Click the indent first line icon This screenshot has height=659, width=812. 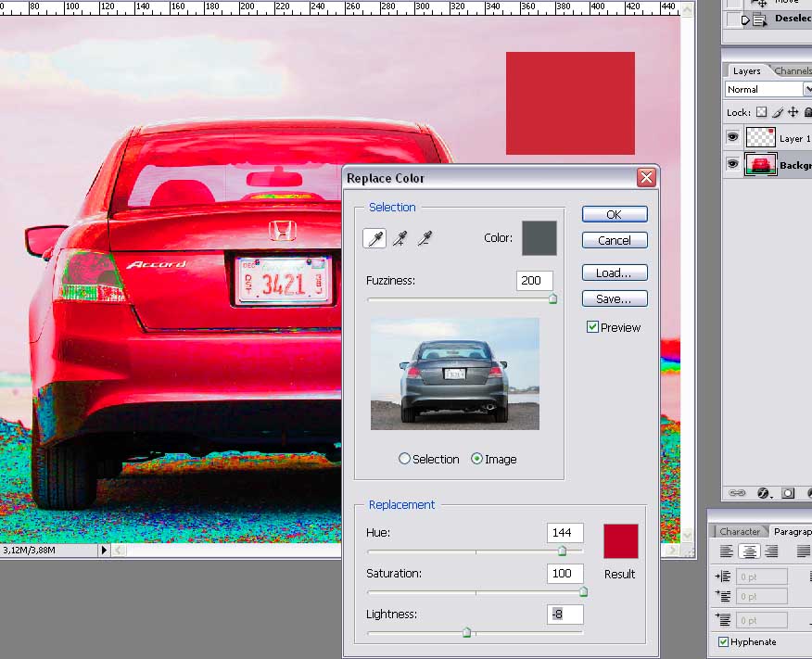point(722,596)
